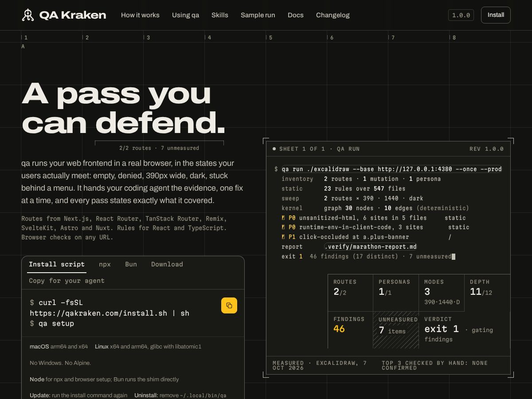Click the MODES 3 stat cell
The image size is (532, 399).
click(x=442, y=293)
